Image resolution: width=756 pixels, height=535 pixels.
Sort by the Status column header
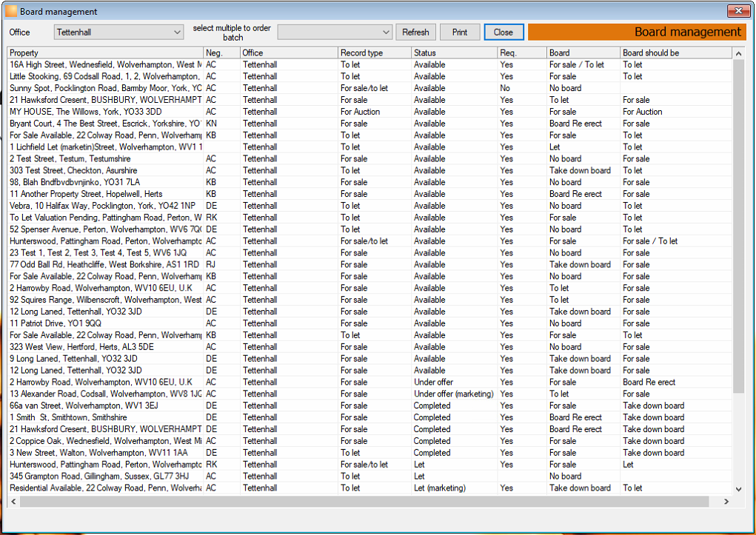(x=454, y=53)
